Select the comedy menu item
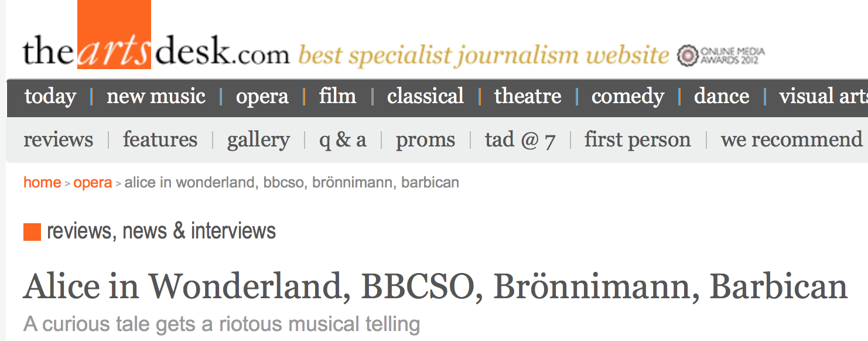 pos(627,97)
